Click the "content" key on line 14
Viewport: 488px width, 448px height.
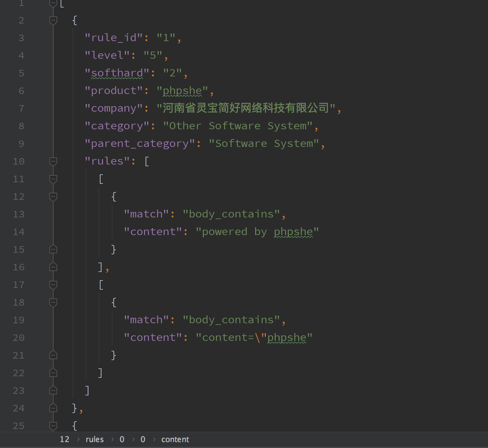[x=153, y=232]
